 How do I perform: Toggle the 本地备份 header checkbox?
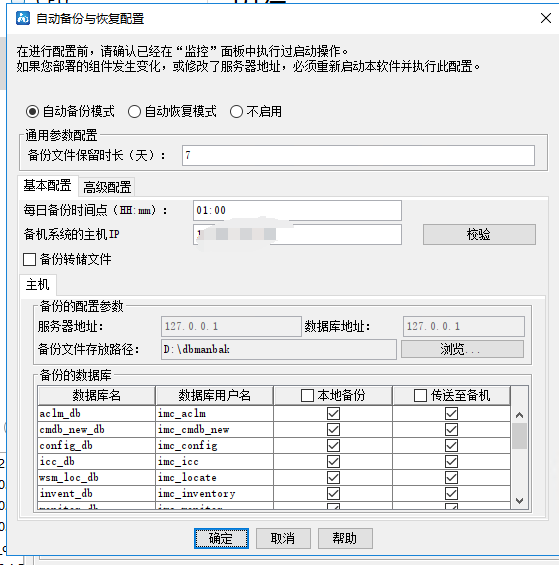[307, 395]
